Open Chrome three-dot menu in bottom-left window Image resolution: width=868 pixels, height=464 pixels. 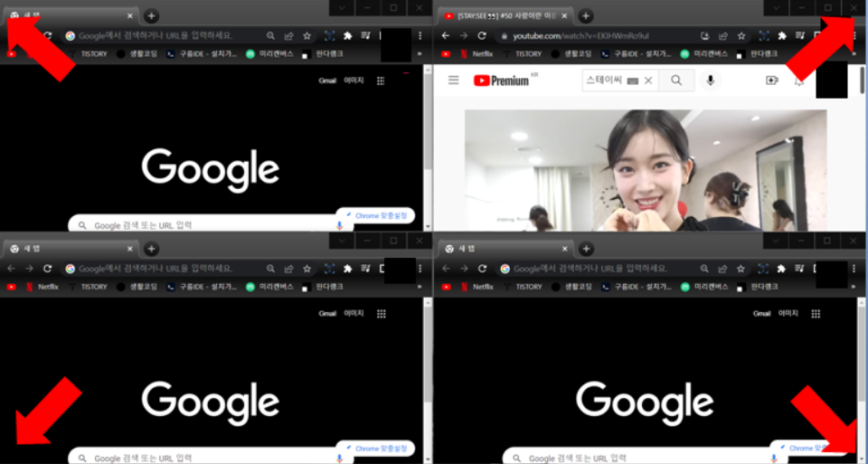tap(420, 269)
